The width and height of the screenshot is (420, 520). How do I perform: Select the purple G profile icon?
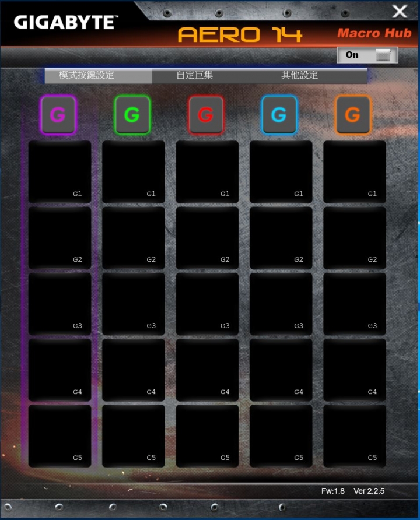58,115
